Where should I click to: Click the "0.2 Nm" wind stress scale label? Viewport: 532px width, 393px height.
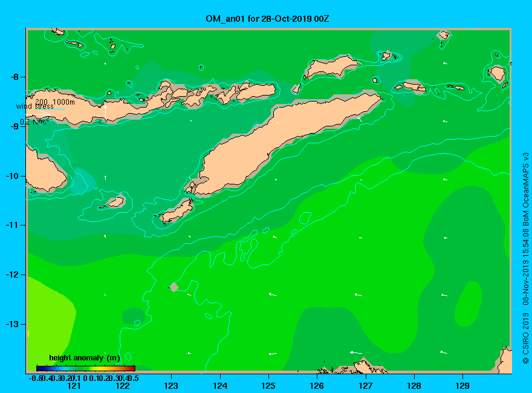[x=34, y=122]
